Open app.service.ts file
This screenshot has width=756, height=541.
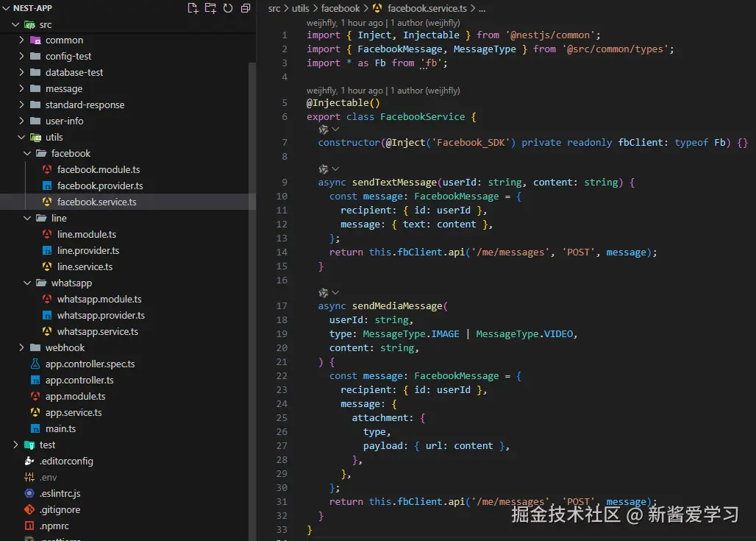click(x=74, y=413)
